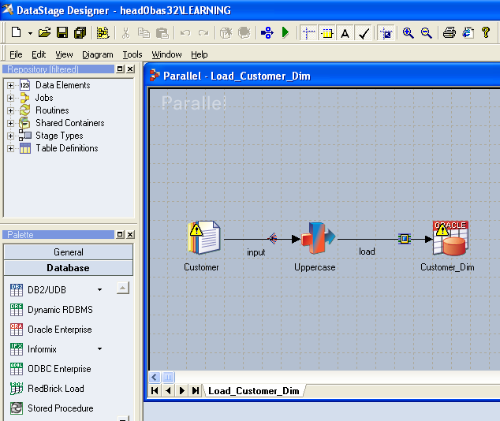Viewport: 500px width, 421px height.
Task: Click the Copy toolbar icon
Action: click(x=144, y=33)
